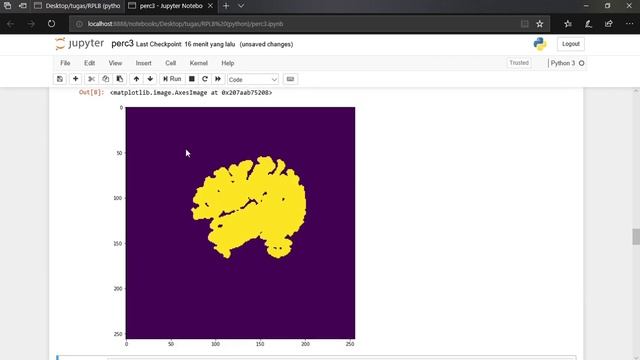The width and height of the screenshot is (640, 360).
Task: Open the Edit menu
Action: (x=89, y=63)
